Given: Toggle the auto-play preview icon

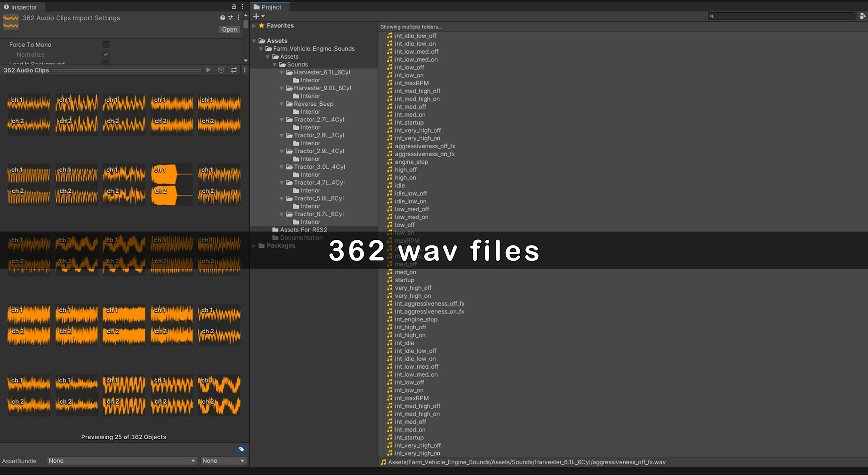Looking at the screenshot, I should pos(221,70).
